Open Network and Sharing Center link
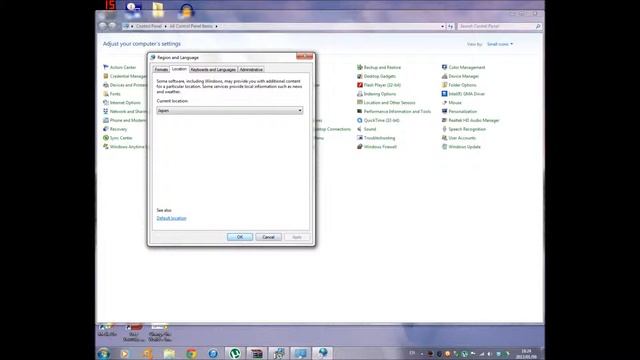The width and height of the screenshot is (640, 360). [x=128, y=111]
